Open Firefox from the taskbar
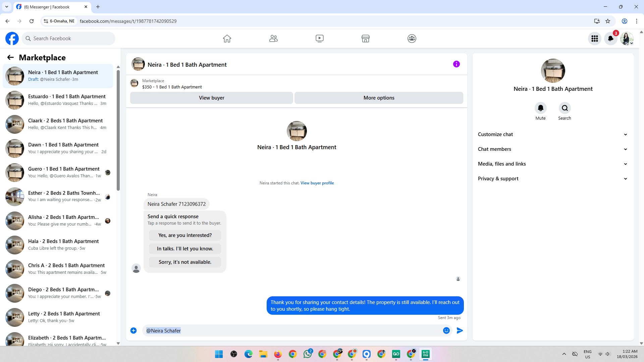Image resolution: width=644 pixels, height=362 pixels. click(x=278, y=354)
